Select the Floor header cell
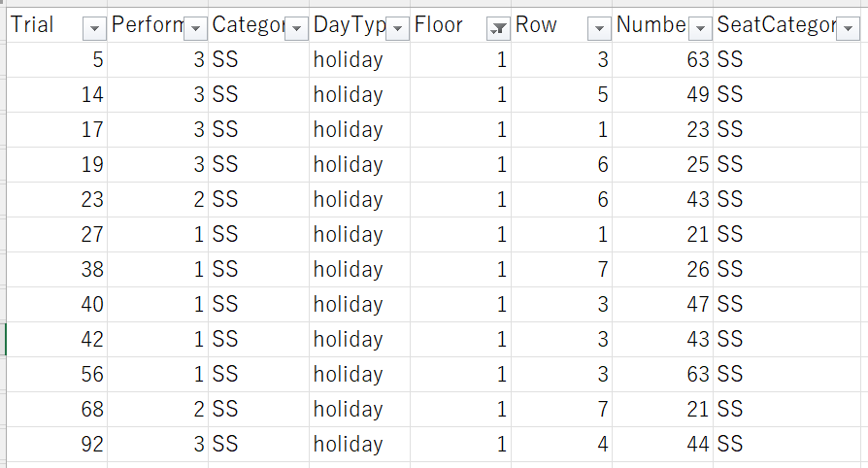 coord(460,25)
